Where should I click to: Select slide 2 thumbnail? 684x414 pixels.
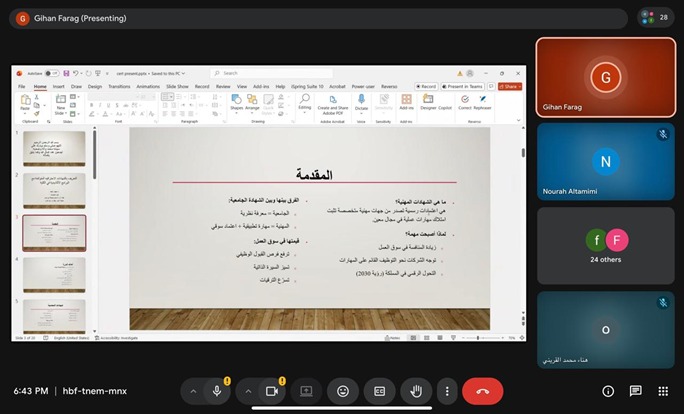click(54, 191)
